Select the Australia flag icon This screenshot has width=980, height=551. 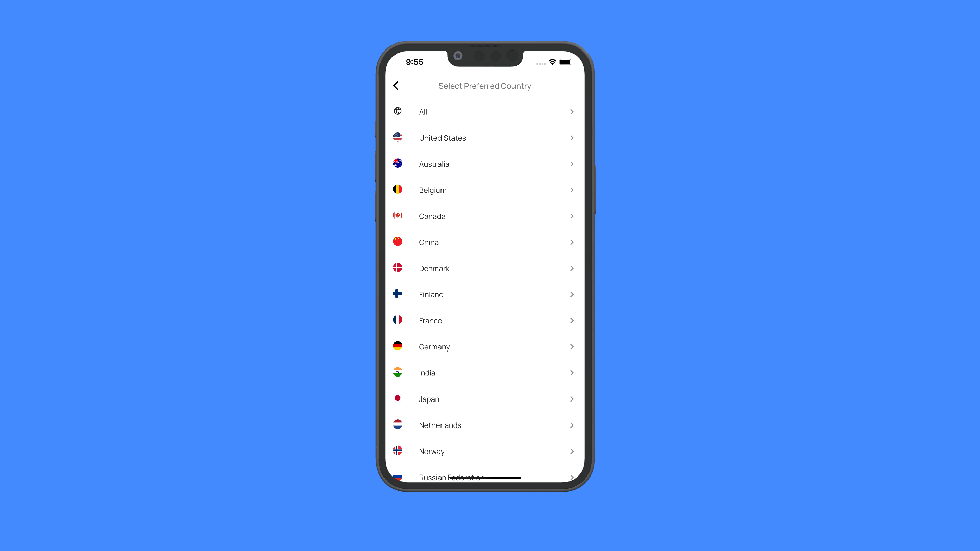[398, 163]
